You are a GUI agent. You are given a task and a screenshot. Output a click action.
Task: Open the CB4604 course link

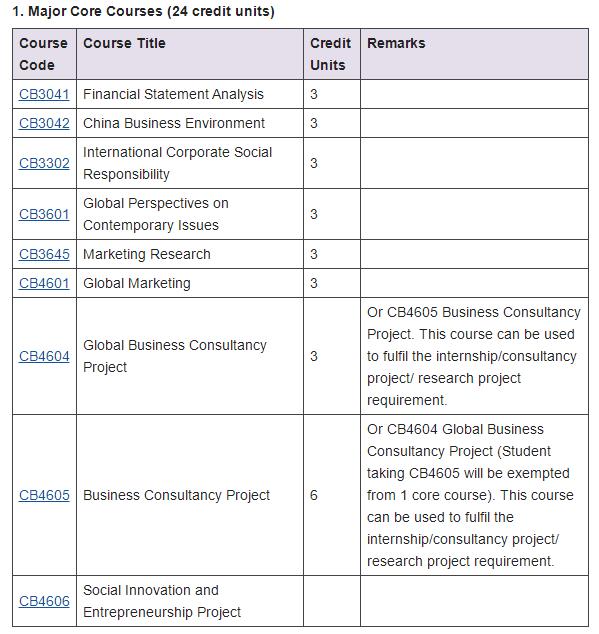44,357
